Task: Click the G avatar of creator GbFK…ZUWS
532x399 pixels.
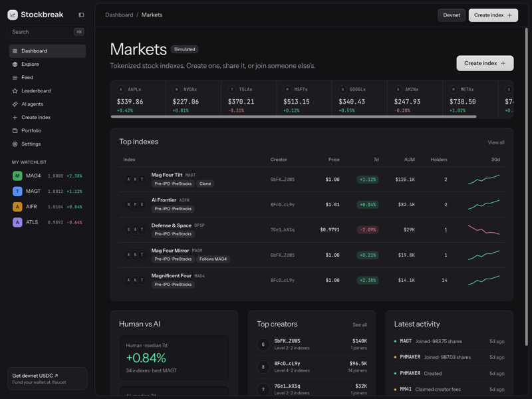Action: coord(263,344)
